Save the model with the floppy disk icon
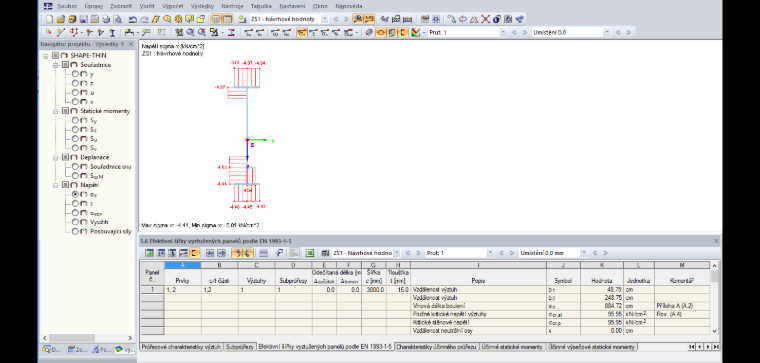The width and height of the screenshot is (760, 363). point(83,19)
